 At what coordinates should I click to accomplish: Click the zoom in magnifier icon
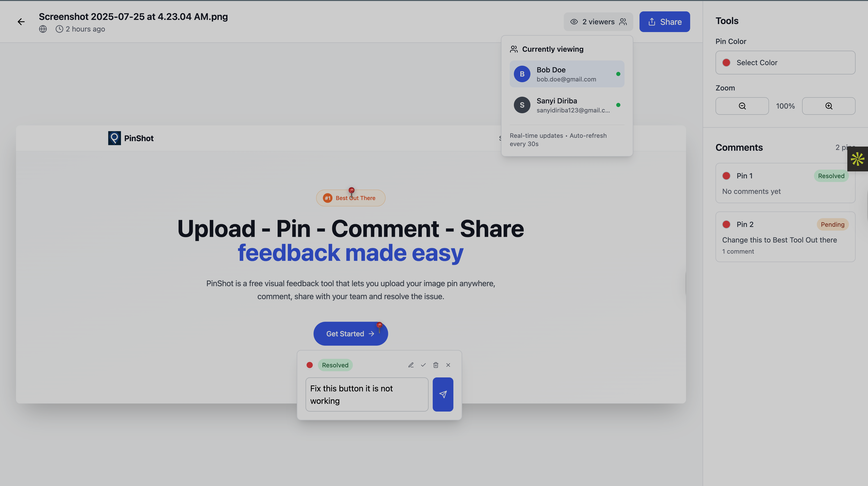click(x=828, y=106)
